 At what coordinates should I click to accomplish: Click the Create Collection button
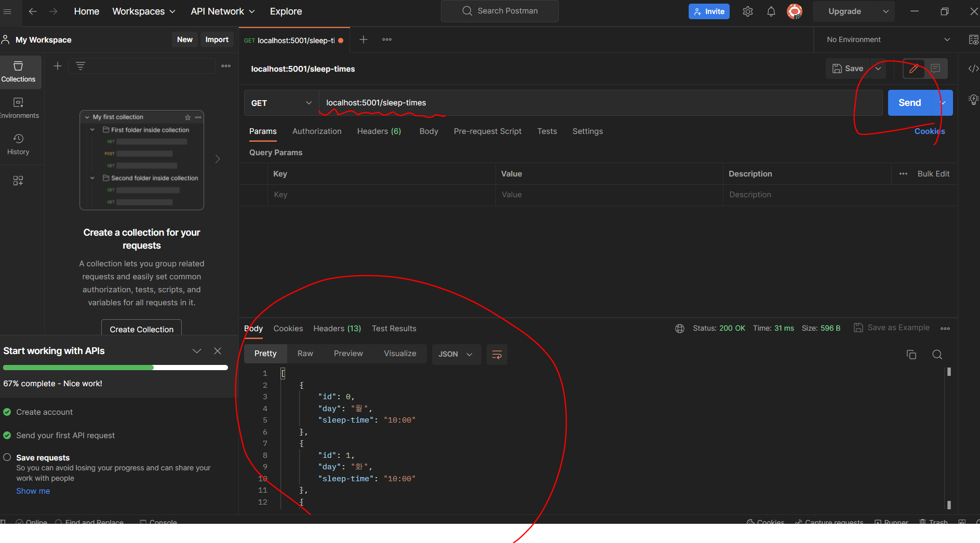coord(141,329)
